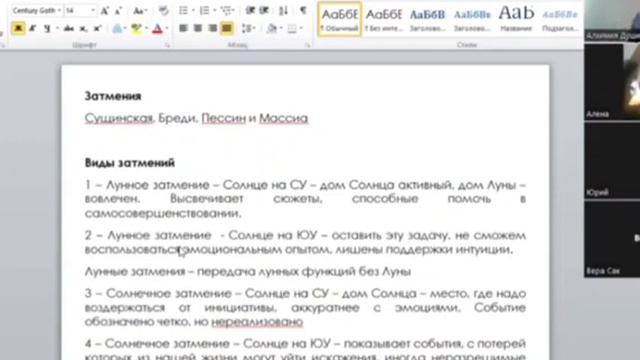Apply borders to the paragraph
Image resolution: width=640 pixels, height=360 pixels.
pyautogui.click(x=291, y=28)
